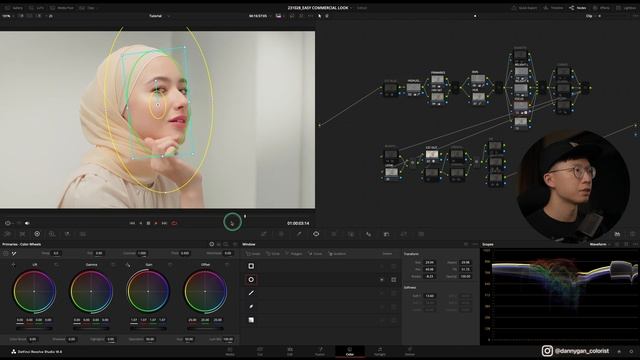
Task: Open the Key palette icon
Action: (386, 234)
